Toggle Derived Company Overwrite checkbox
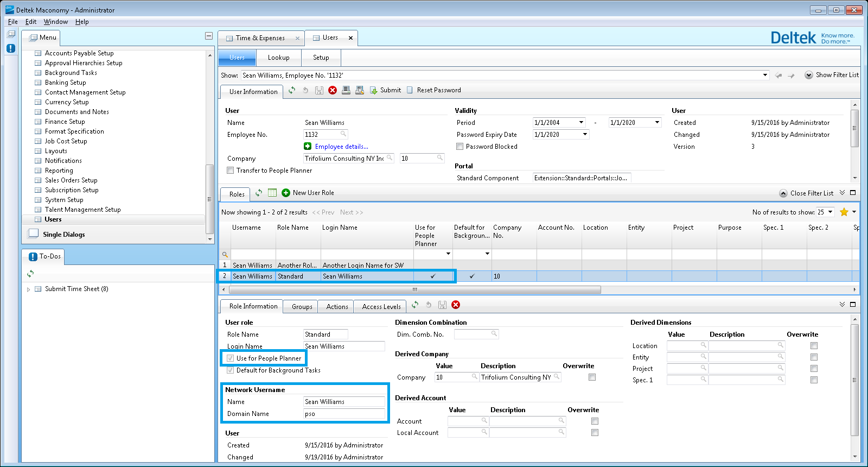Viewport: 868px width, 467px height. coord(592,377)
